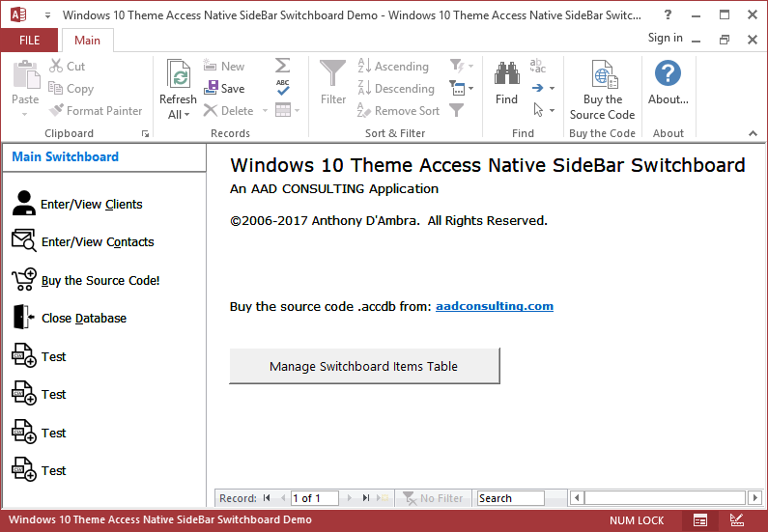Go to last record navigation button
768x532 pixels.
tap(366, 498)
